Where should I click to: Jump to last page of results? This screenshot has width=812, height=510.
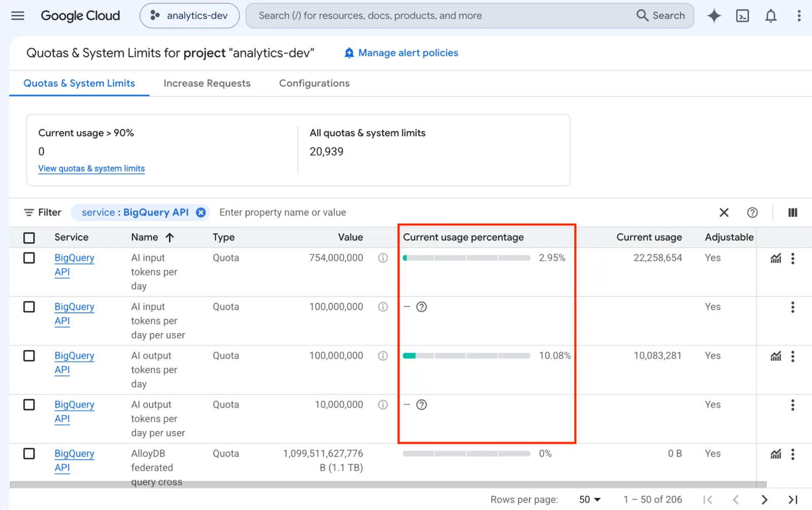tap(793, 500)
